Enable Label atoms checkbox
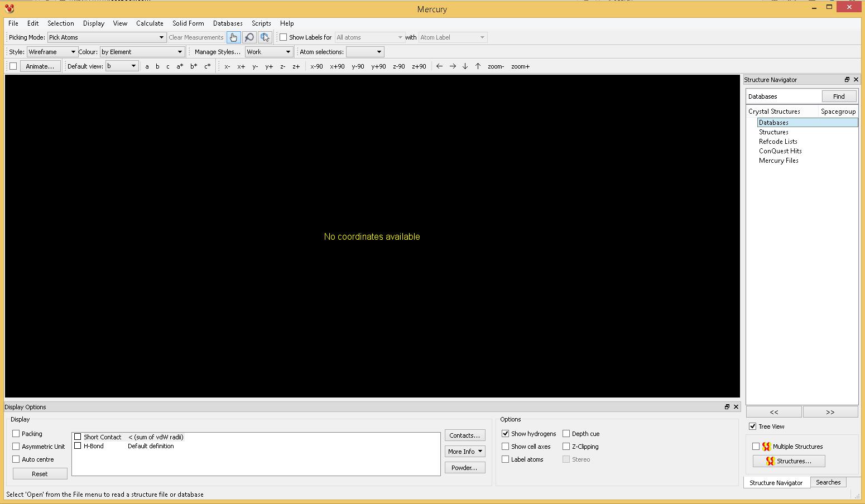 pyautogui.click(x=506, y=459)
